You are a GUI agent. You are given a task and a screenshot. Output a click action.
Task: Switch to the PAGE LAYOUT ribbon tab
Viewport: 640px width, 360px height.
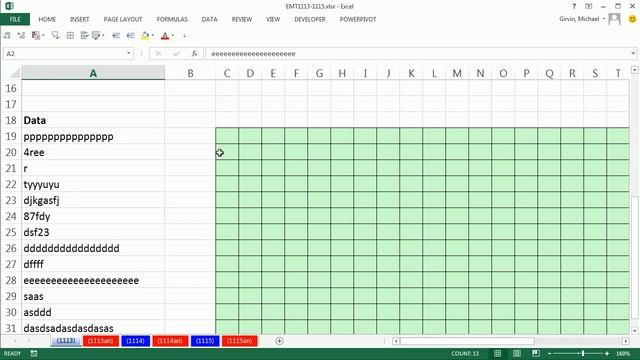click(123, 19)
